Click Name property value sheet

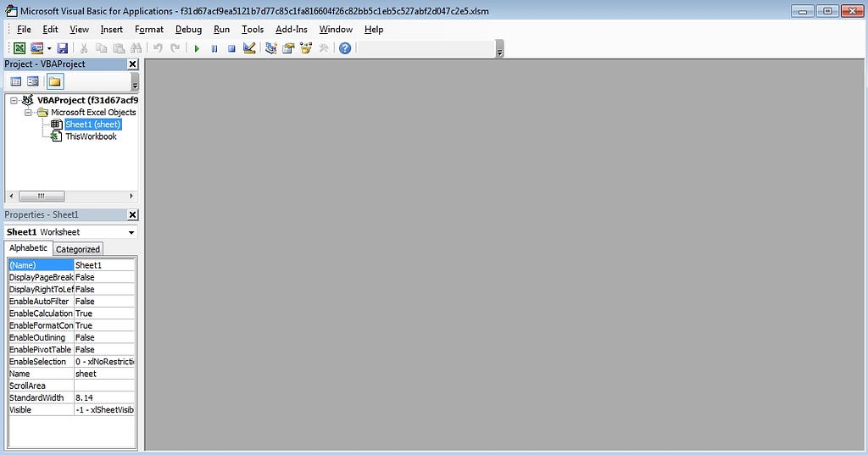coord(104,374)
